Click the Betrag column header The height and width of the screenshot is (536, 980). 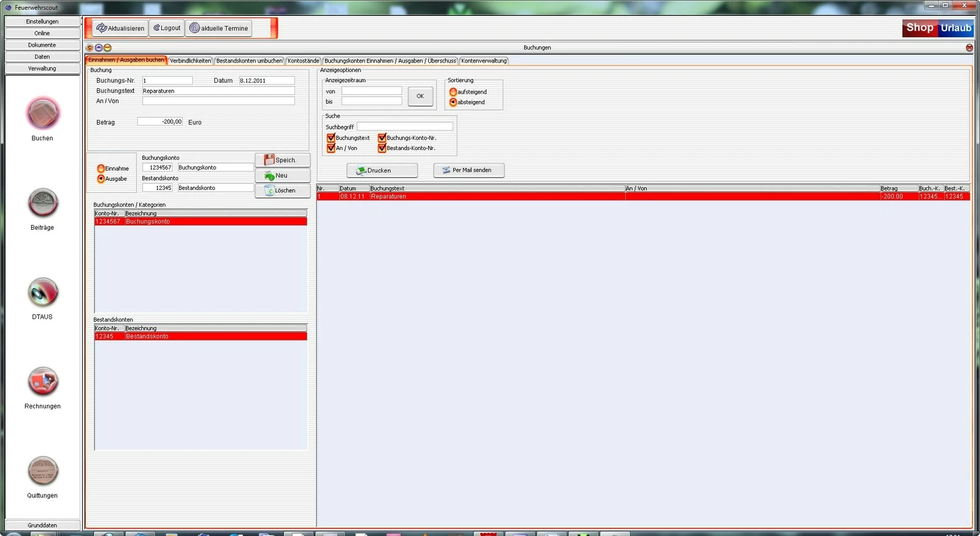[x=899, y=189]
